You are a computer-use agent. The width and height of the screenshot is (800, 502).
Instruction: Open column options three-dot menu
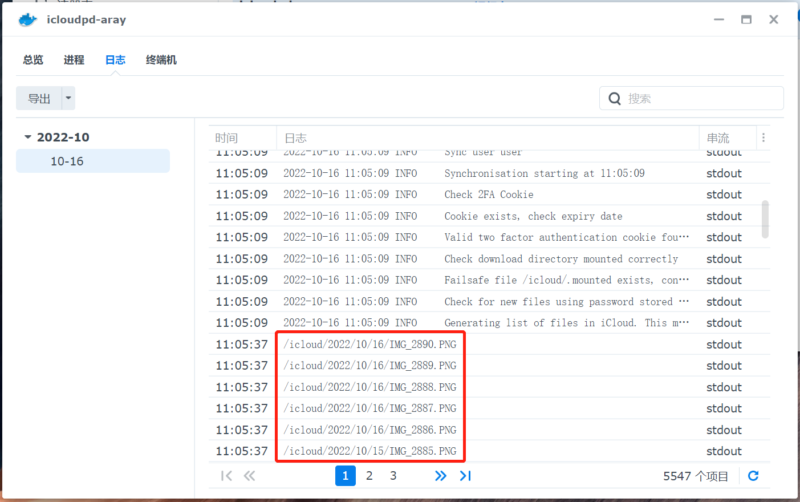tap(763, 138)
